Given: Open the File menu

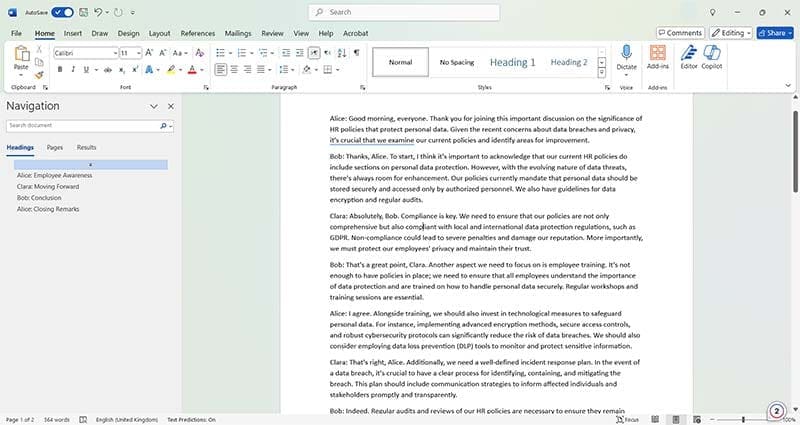Looking at the screenshot, I should point(16,33).
